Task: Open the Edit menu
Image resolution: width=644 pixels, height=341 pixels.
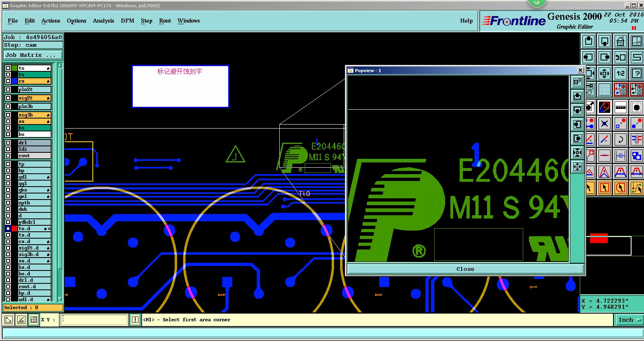Action: point(30,21)
